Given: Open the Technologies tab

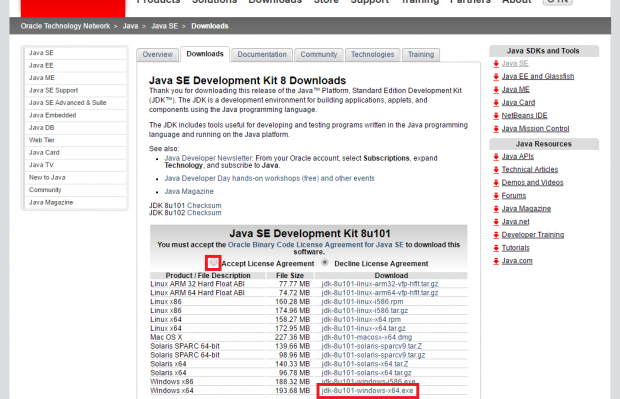Looking at the screenshot, I should 372,55.
